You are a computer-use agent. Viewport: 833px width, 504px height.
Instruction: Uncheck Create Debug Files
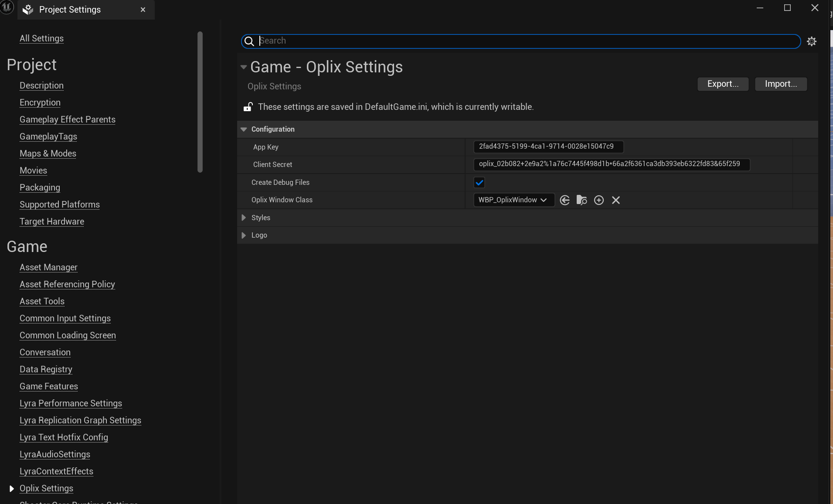[479, 182]
